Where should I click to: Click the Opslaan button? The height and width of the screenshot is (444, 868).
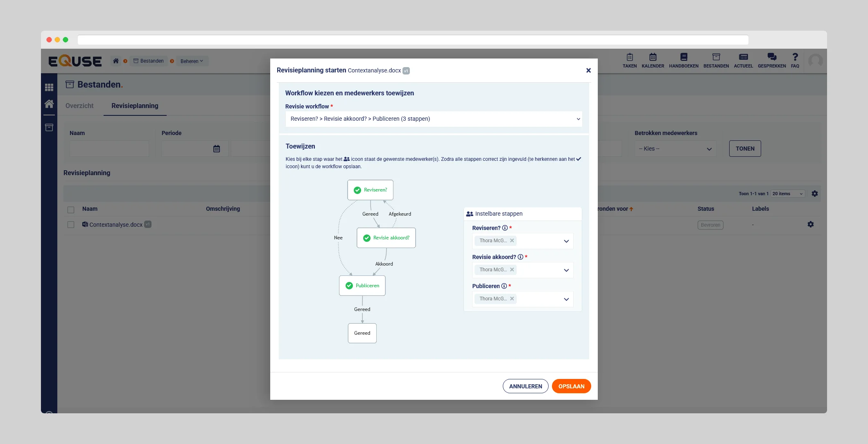click(571, 386)
